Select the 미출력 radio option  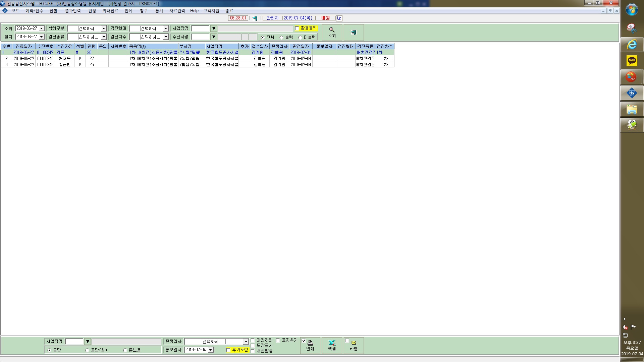300,38
